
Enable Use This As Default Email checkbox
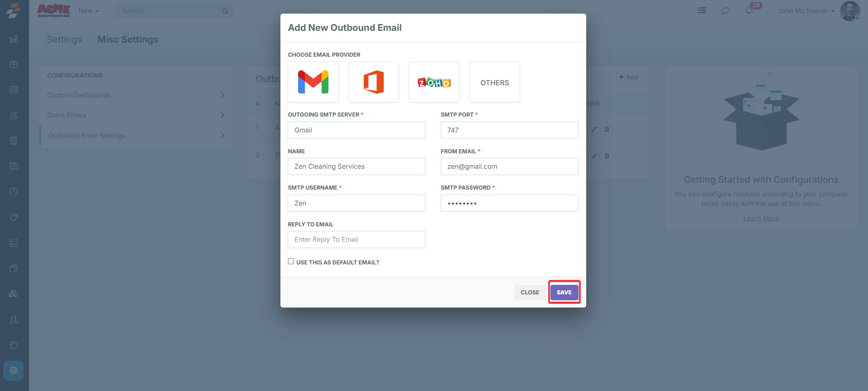(x=291, y=261)
